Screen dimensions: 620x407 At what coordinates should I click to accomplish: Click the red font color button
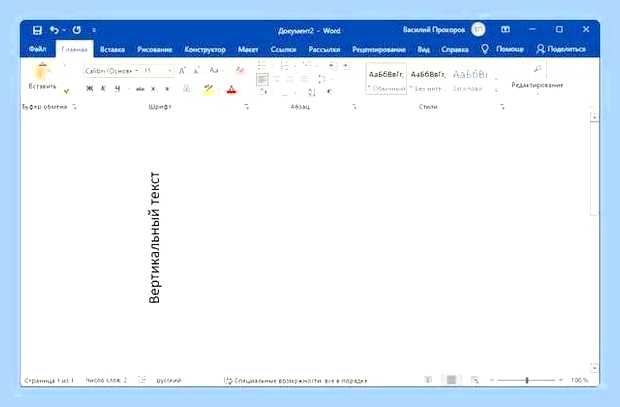click(231, 90)
